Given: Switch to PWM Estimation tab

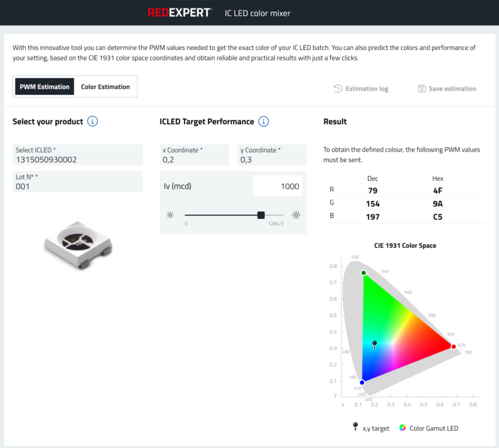Looking at the screenshot, I should 45,86.
